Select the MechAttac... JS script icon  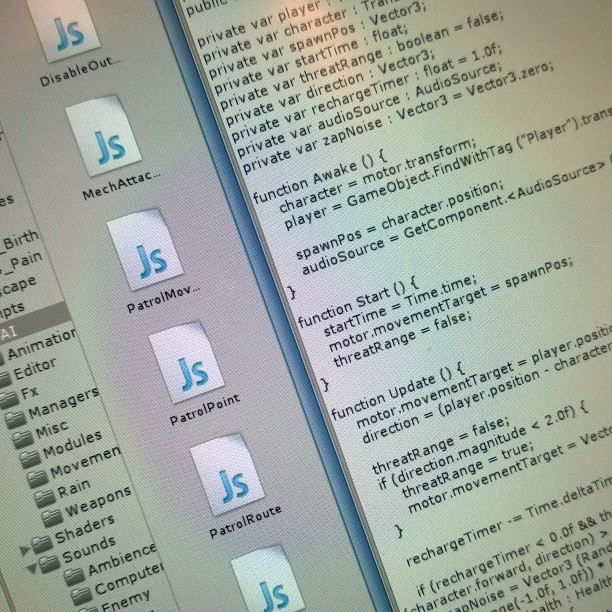(103, 137)
